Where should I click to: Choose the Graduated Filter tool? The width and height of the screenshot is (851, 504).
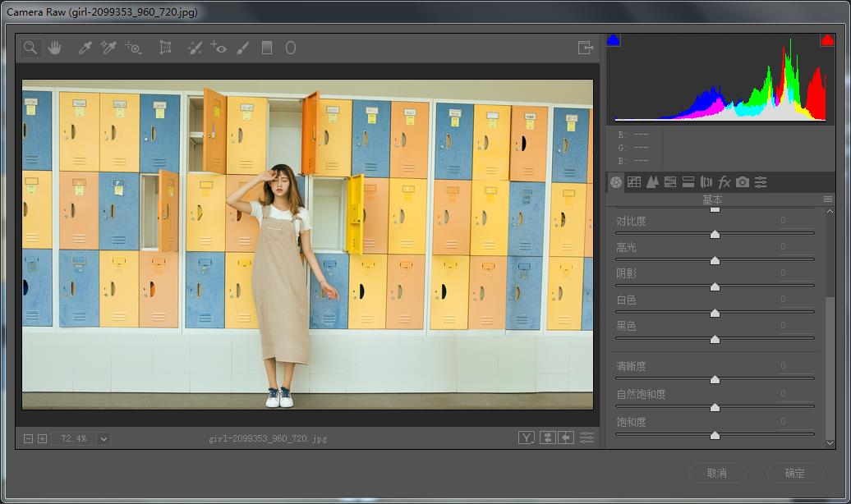pos(266,48)
